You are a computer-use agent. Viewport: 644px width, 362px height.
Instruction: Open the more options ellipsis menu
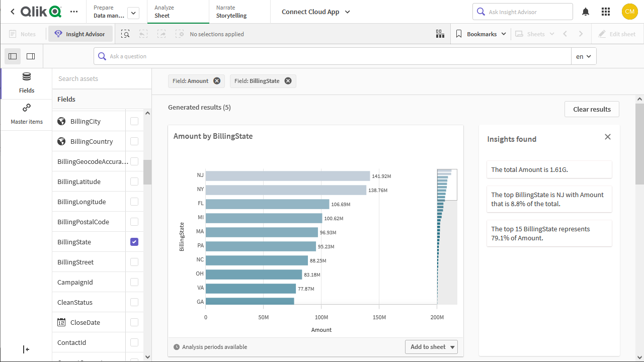click(73, 12)
